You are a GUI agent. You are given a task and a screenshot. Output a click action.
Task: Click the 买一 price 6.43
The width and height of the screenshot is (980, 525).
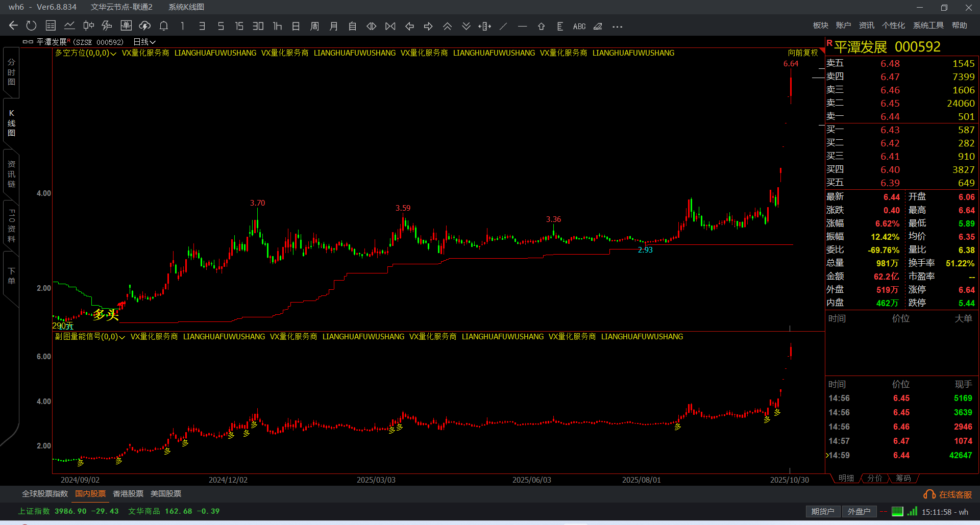890,130
